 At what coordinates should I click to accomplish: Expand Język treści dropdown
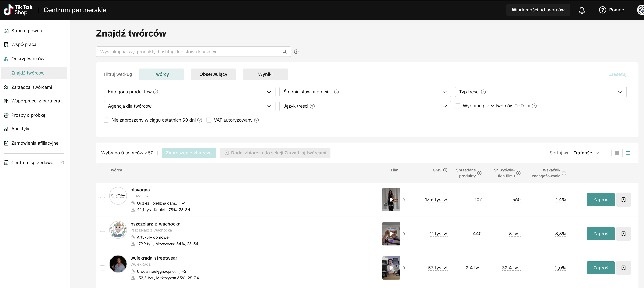click(x=365, y=106)
